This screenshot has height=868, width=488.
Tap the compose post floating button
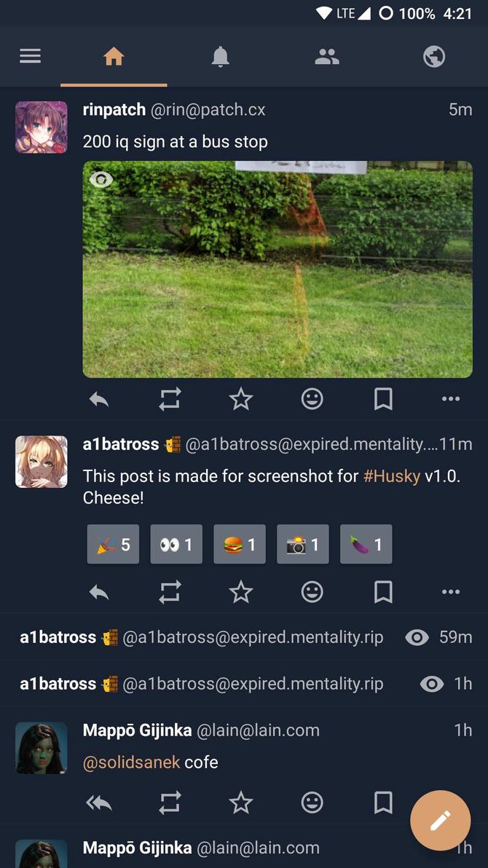tap(440, 820)
